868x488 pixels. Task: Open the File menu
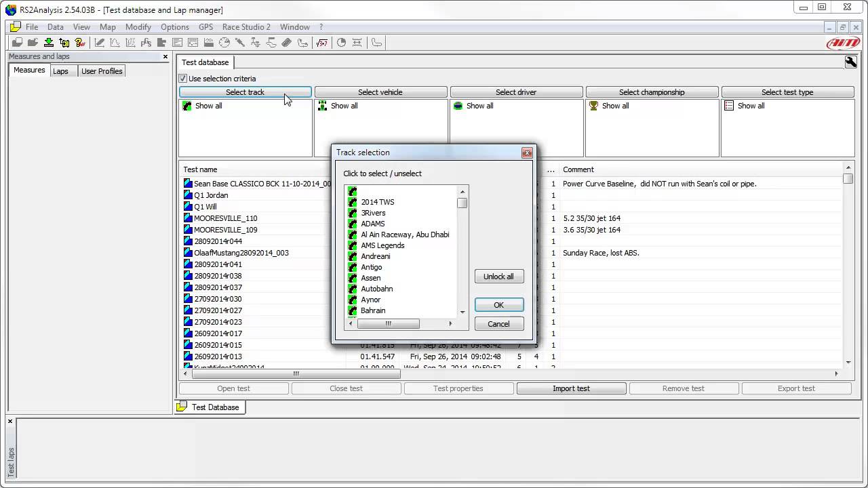click(32, 27)
